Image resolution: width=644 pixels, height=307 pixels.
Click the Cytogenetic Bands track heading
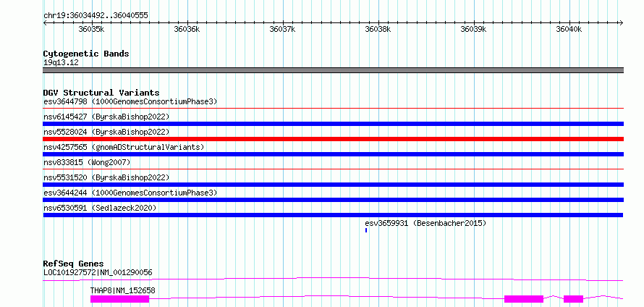pyautogui.click(x=86, y=54)
